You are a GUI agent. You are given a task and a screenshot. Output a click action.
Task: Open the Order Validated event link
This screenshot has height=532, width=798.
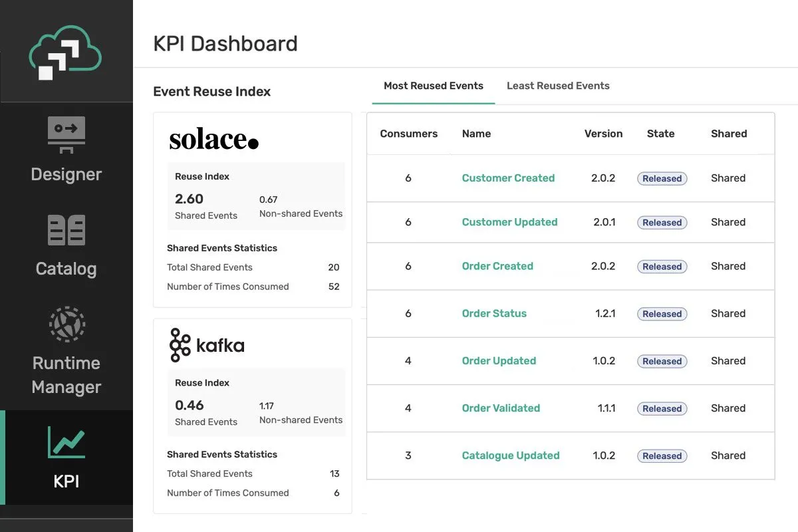point(501,408)
